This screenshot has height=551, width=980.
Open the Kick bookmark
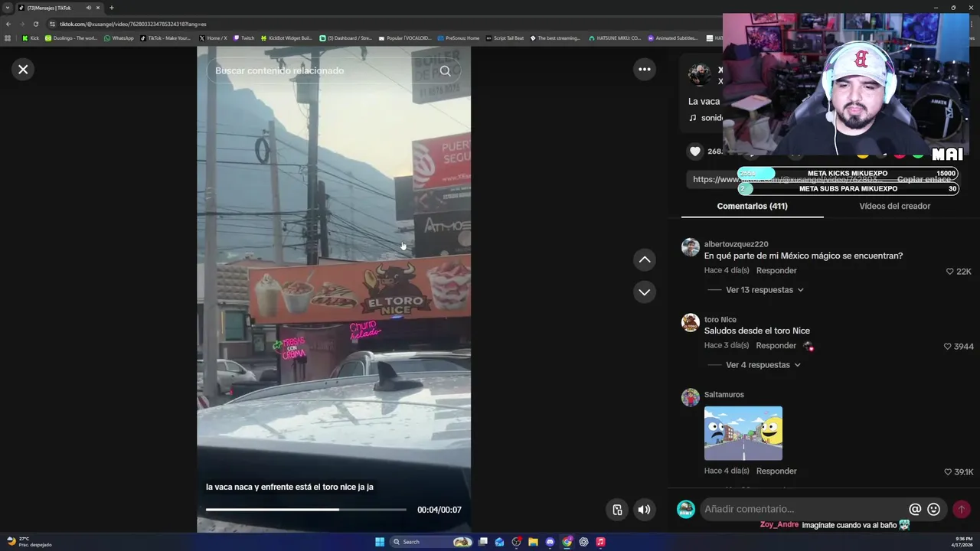31,38
